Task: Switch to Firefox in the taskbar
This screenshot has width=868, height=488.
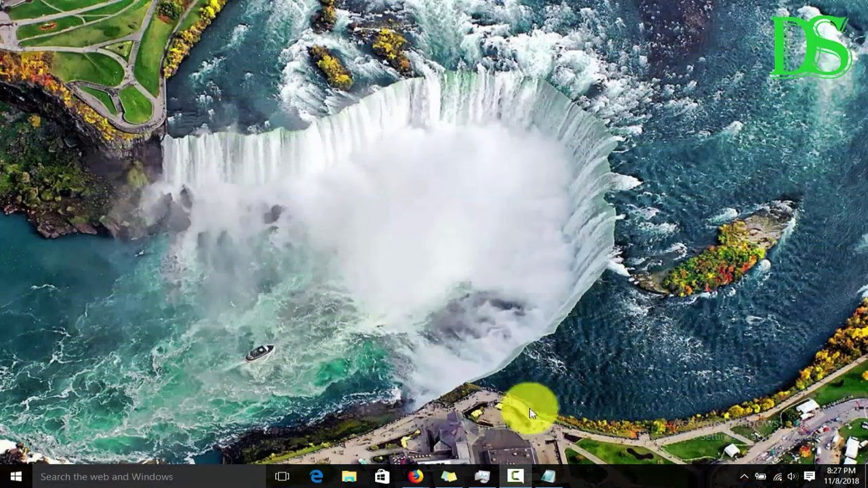Action: [416, 476]
